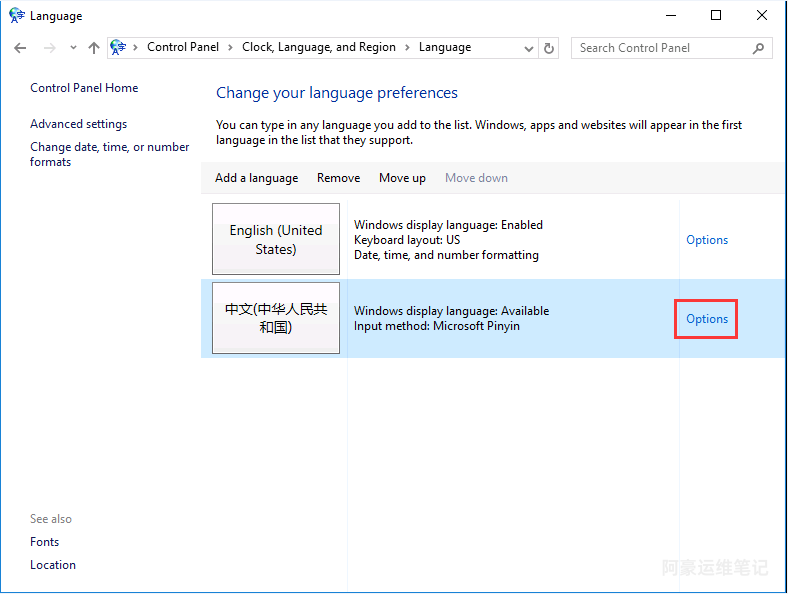The height and width of the screenshot is (594, 788).
Task: Click 'Windows display language: Available' text
Action: click(451, 311)
